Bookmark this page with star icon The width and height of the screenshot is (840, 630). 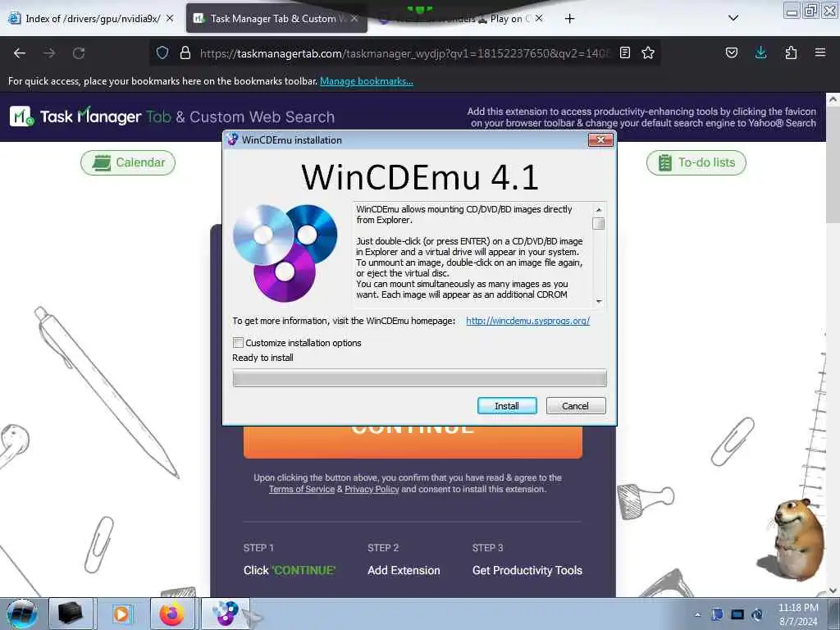648,52
